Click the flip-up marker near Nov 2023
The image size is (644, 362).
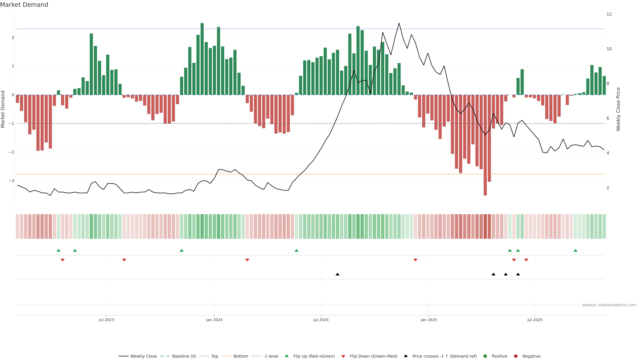pos(182,250)
